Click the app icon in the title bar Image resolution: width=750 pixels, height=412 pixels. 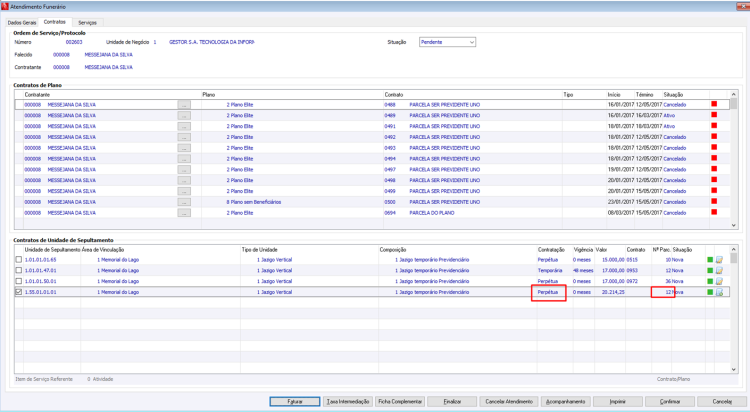pos(5,7)
